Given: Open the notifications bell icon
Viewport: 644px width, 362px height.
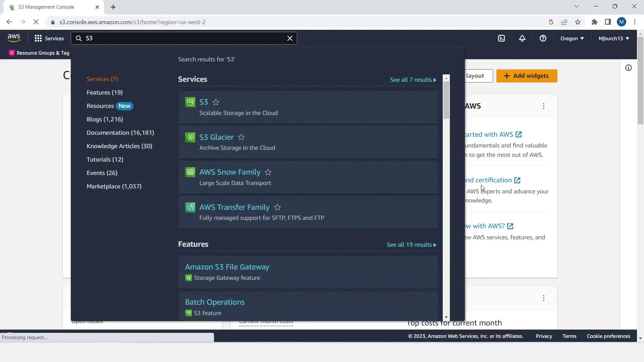Looking at the screenshot, I should (522, 38).
